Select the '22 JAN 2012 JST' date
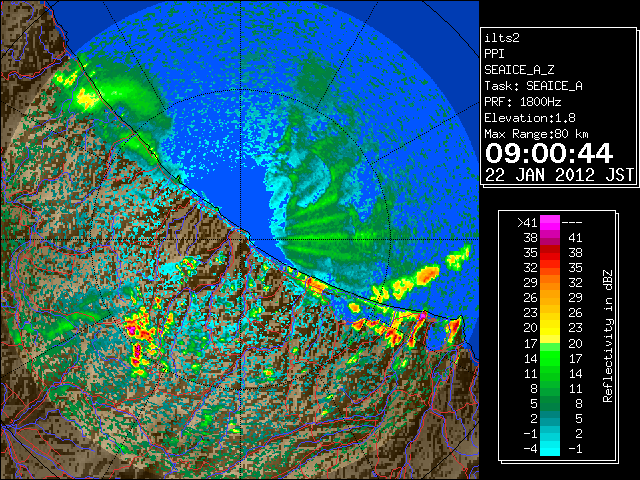This screenshot has width=640, height=480. click(559, 175)
